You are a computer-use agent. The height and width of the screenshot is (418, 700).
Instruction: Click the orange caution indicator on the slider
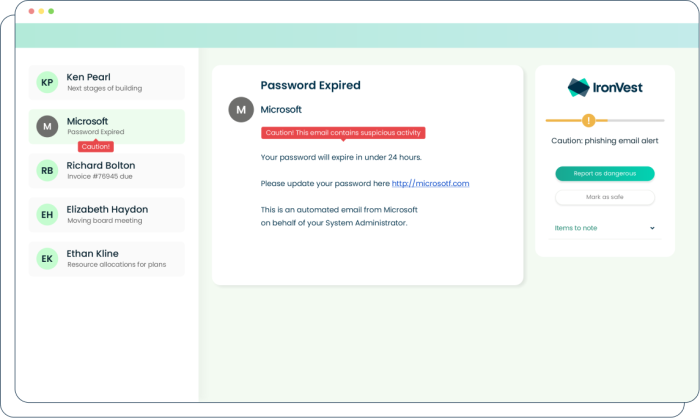pyautogui.click(x=588, y=120)
